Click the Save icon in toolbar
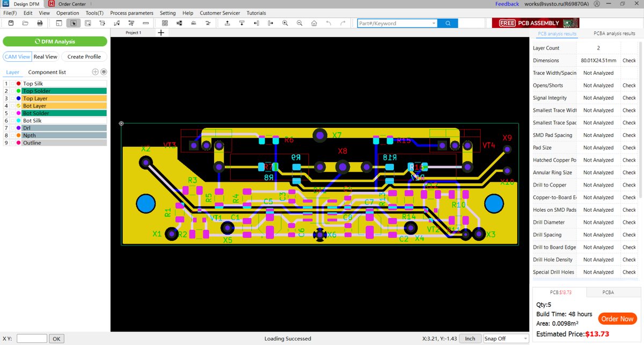 click(x=11, y=23)
